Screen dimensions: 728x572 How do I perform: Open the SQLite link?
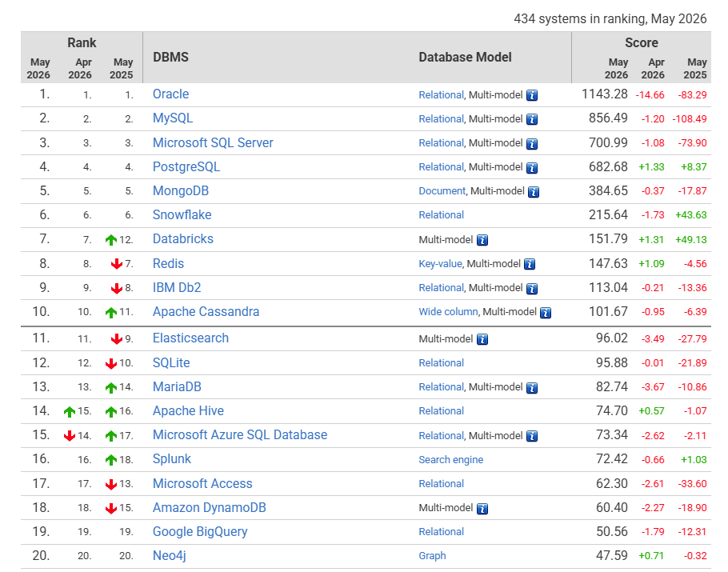[x=171, y=363]
